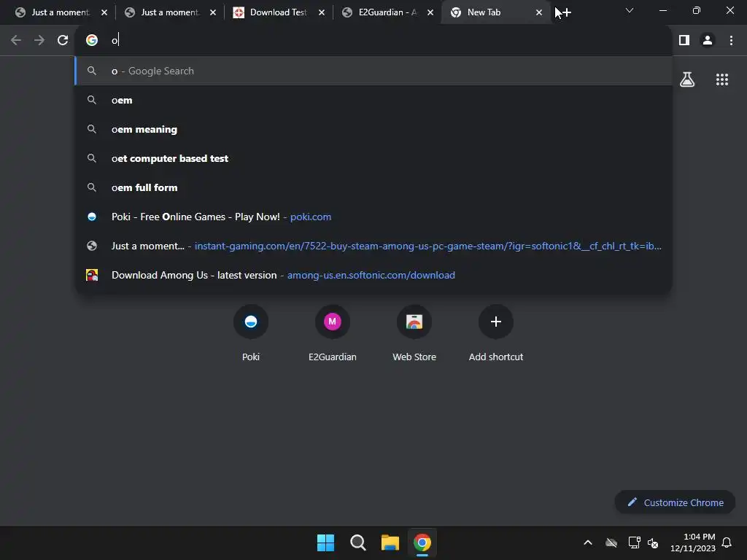Expand the tab search chevron
This screenshot has width=747, height=560.
pyautogui.click(x=630, y=10)
